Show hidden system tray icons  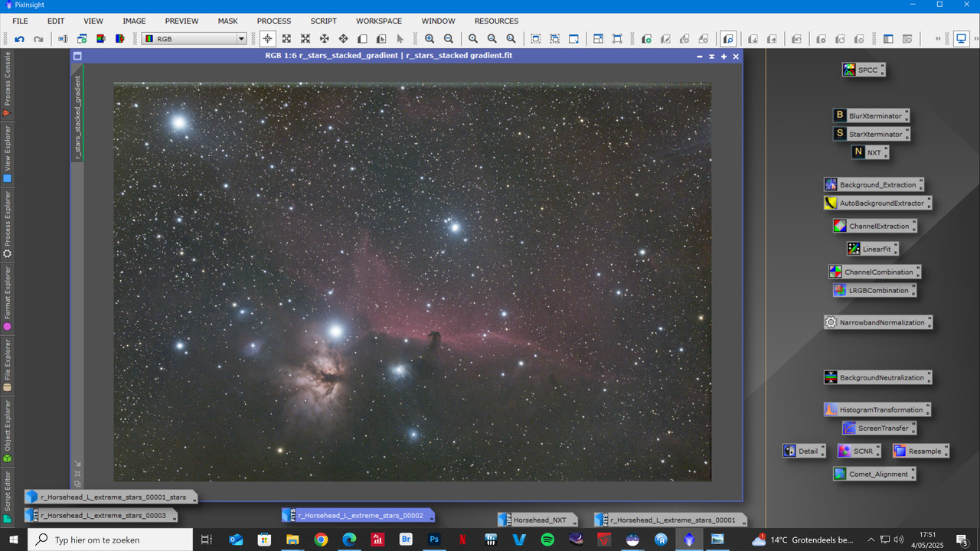(x=872, y=539)
